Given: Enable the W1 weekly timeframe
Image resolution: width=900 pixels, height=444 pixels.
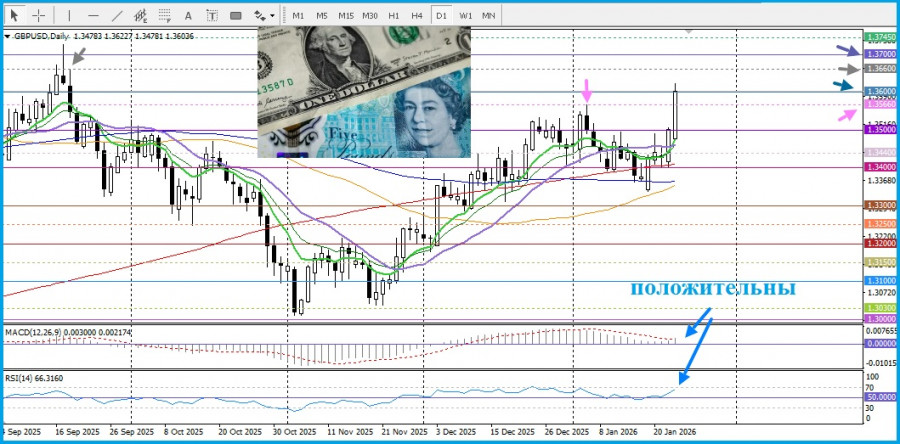Looking at the screenshot, I should [465, 16].
